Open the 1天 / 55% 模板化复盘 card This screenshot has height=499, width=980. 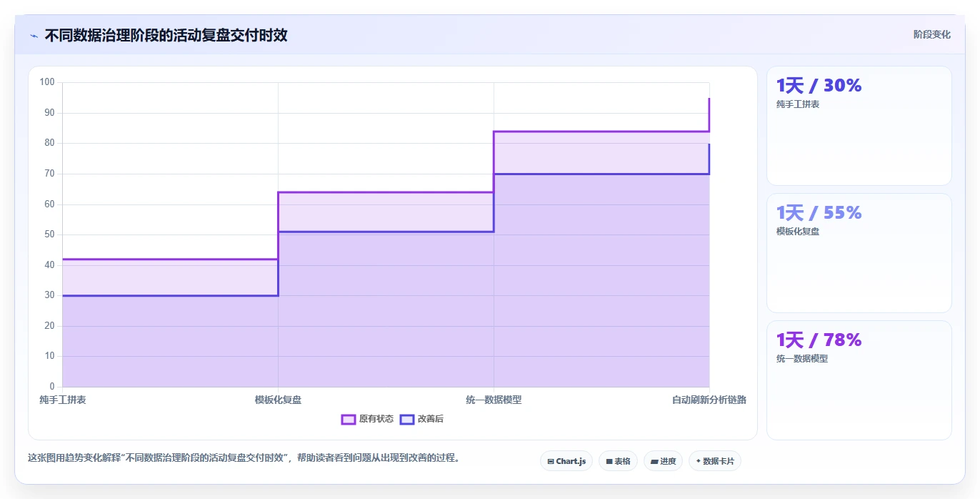pos(859,253)
